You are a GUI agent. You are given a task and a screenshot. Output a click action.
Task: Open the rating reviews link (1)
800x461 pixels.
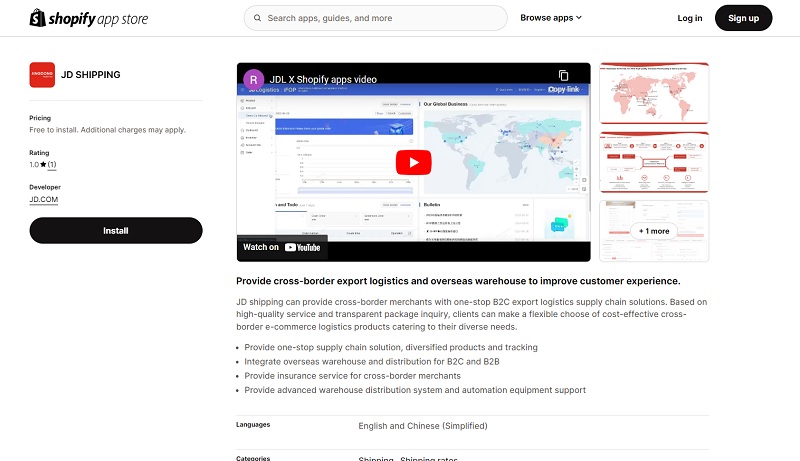coord(52,165)
